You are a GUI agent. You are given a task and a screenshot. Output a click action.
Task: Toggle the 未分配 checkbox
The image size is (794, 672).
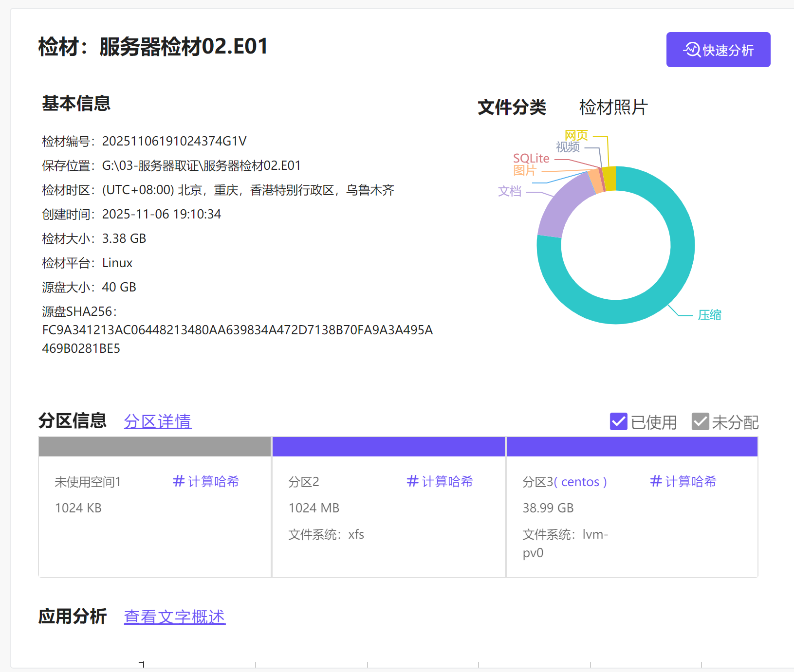(700, 421)
